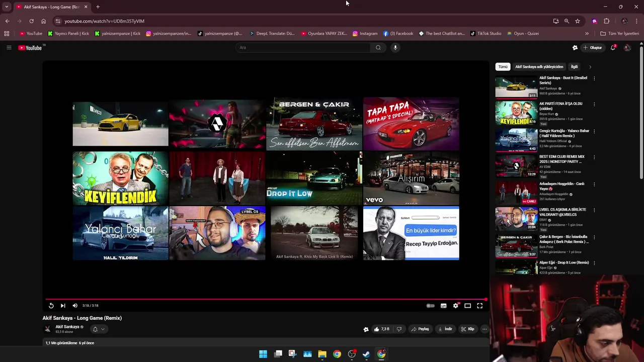
Task: Click the browser address bar URL
Action: [x=104, y=21]
